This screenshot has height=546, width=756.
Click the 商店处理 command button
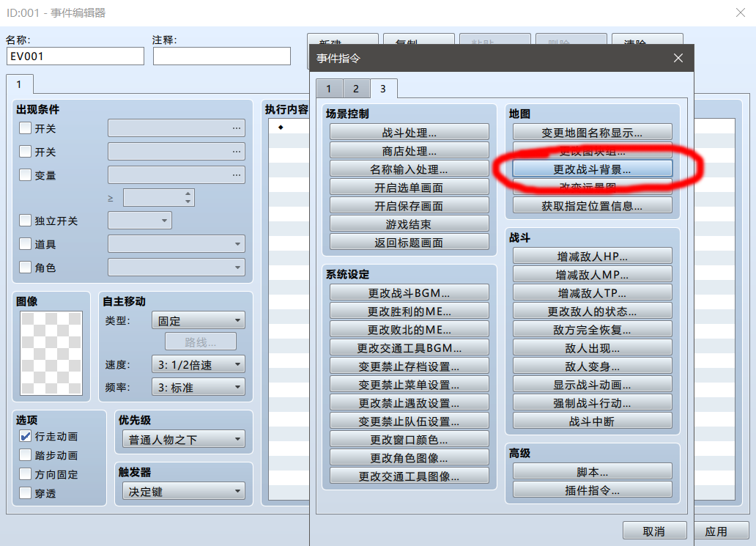coord(409,150)
